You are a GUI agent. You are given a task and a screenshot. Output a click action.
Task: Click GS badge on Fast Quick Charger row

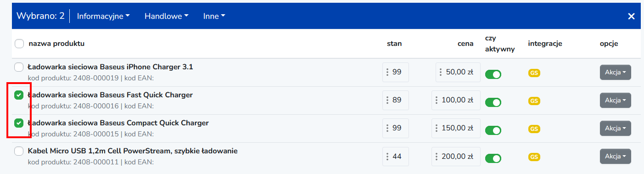(534, 101)
